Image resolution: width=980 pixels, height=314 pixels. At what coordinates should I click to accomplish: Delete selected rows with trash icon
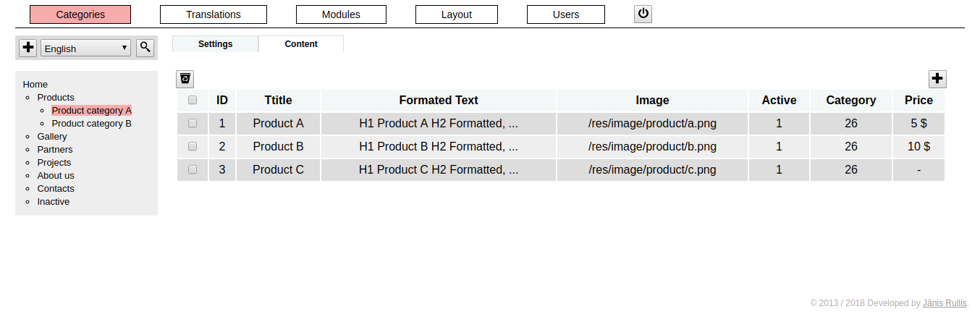[185, 79]
